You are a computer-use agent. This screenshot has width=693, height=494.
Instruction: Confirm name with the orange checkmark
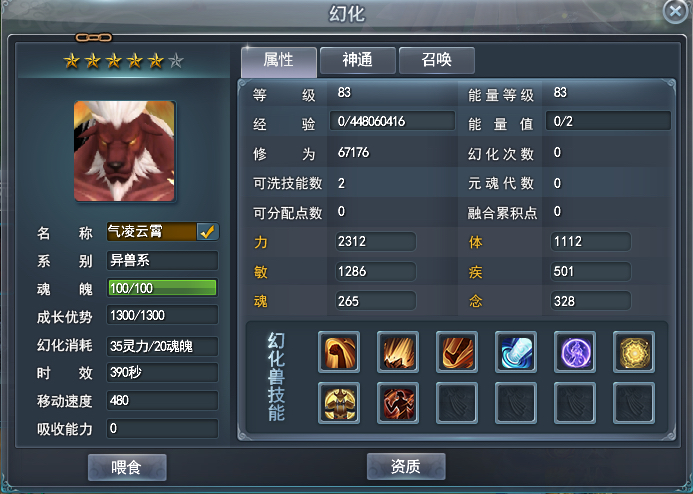(207, 232)
